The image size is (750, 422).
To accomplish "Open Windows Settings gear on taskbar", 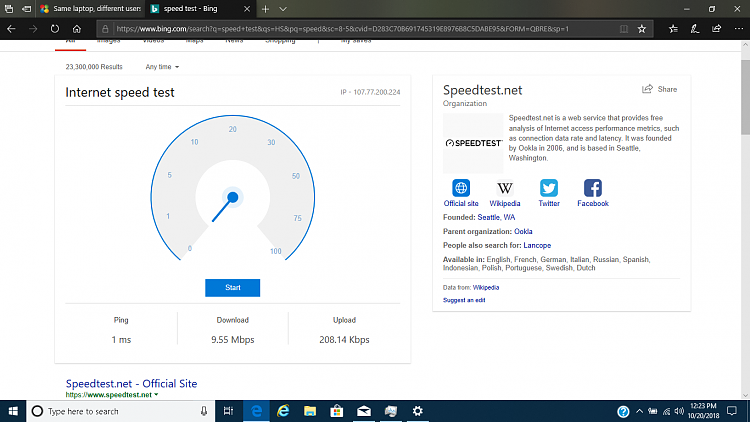I will (x=418, y=411).
